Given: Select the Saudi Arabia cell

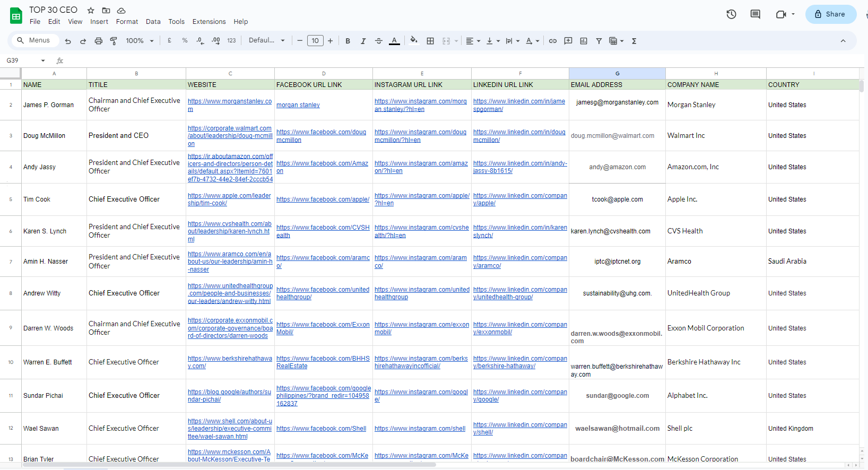Looking at the screenshot, I should click(x=812, y=262).
